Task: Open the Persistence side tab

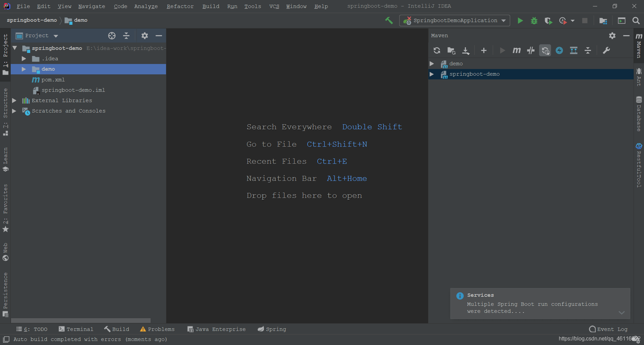Action: [5, 295]
